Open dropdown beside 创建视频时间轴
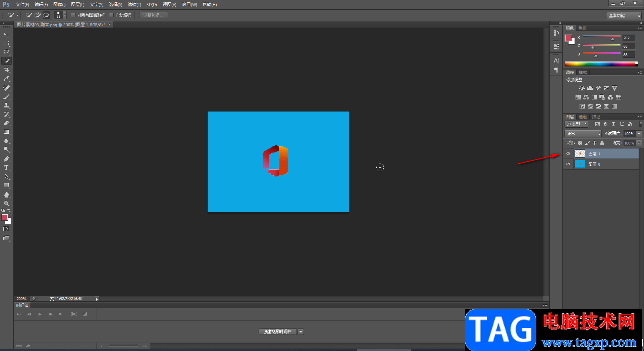 (301, 332)
